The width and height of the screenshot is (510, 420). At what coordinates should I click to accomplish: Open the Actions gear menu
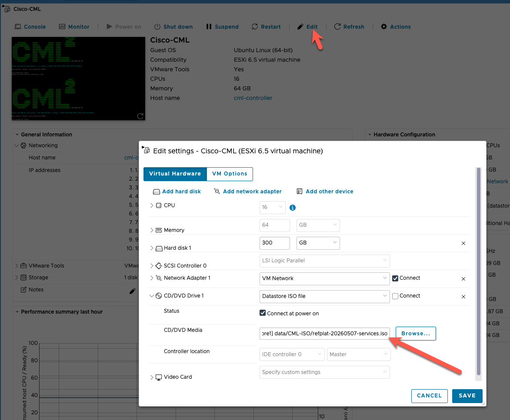(396, 26)
